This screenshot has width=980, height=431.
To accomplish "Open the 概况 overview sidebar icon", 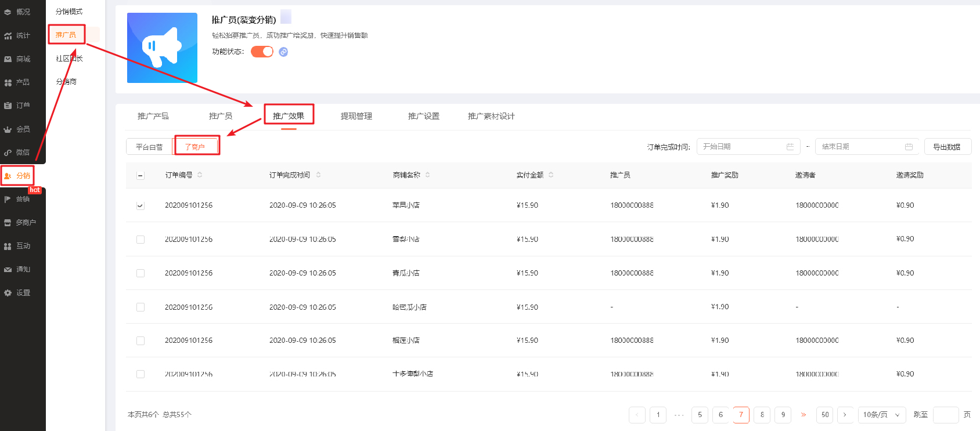I will pos(8,12).
